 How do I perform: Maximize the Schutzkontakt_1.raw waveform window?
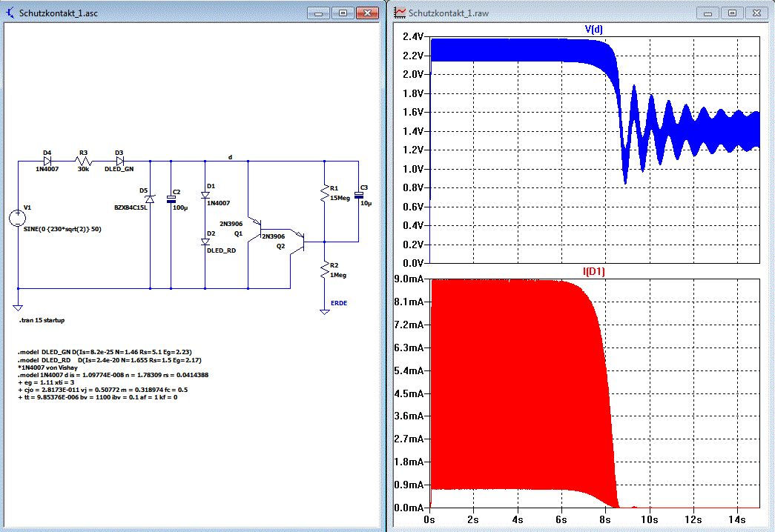coord(731,13)
